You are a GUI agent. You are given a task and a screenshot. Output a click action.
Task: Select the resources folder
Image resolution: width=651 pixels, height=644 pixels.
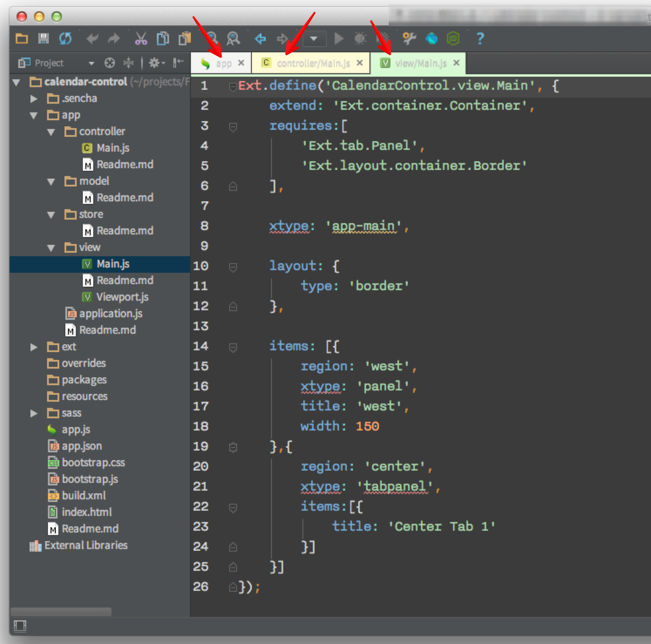point(77,397)
